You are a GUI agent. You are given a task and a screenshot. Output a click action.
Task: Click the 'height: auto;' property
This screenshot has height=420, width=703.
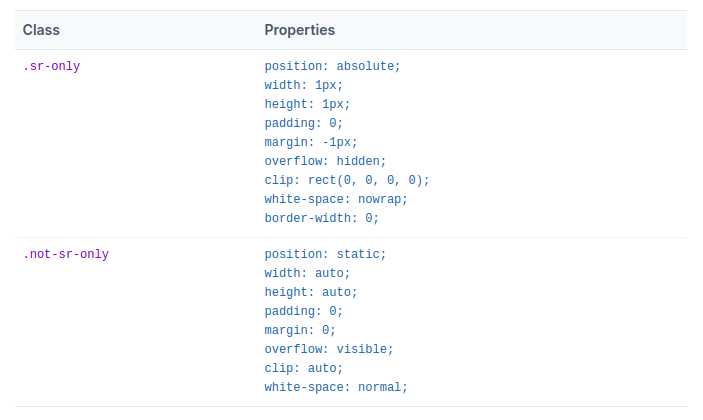coord(311,292)
